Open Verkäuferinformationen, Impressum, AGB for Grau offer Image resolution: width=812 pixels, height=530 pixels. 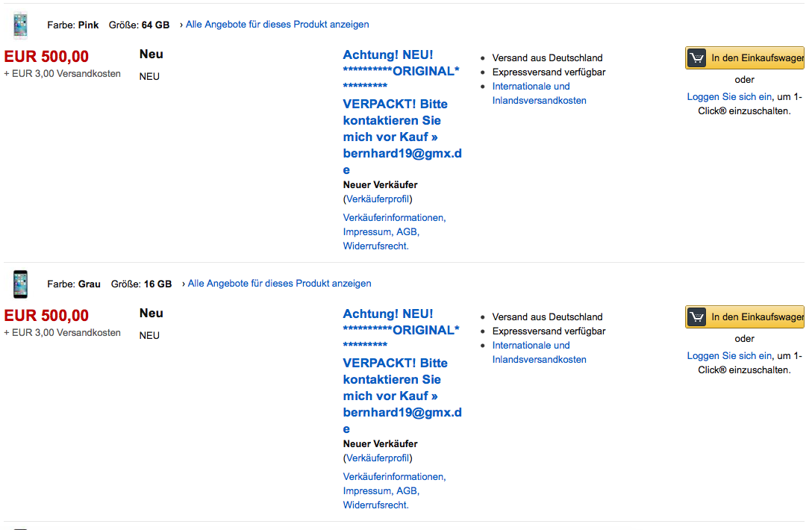pos(394,490)
